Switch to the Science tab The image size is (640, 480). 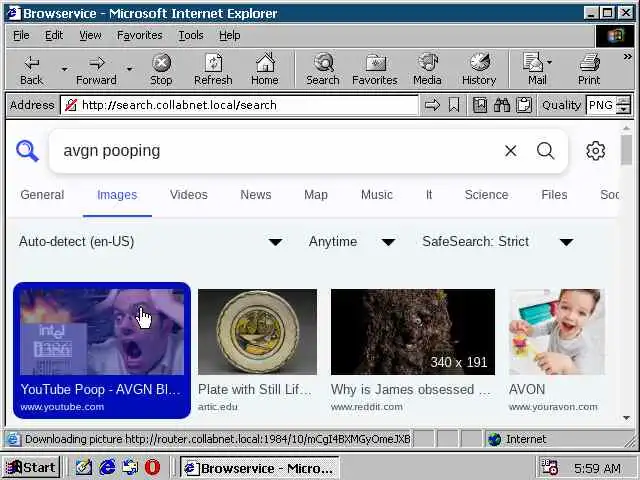[487, 195]
